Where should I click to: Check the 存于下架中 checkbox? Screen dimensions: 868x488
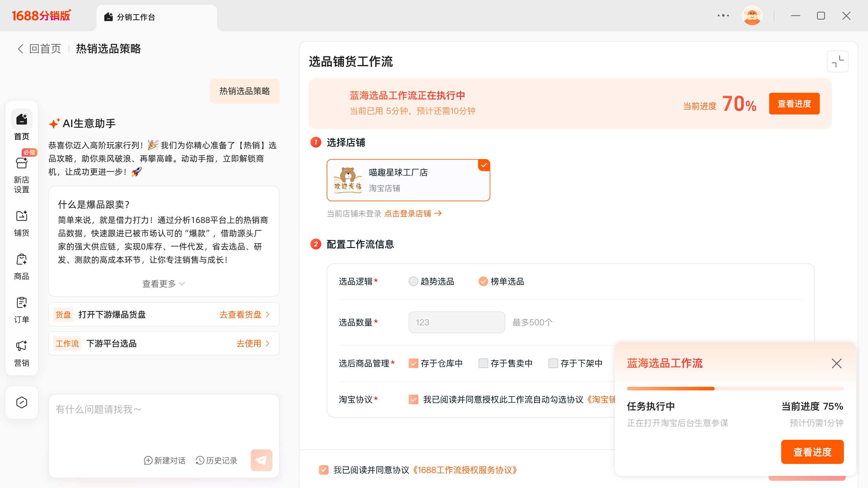point(553,363)
